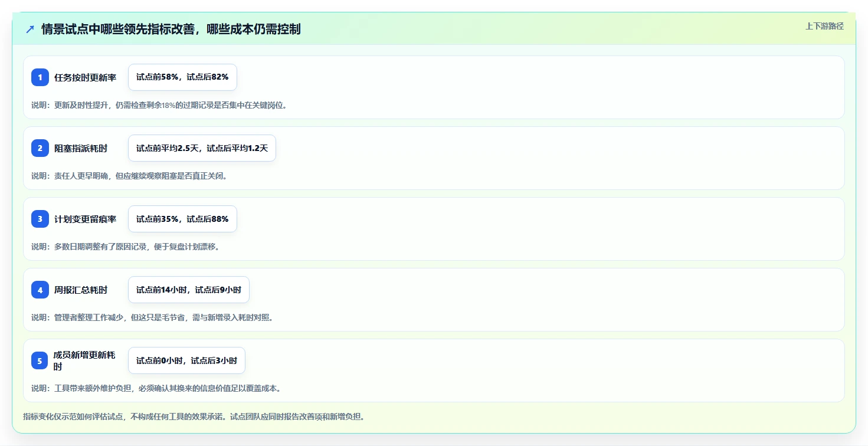
Task: Select the 试点前0小时，试点后3小时 chip
Action: click(186, 360)
